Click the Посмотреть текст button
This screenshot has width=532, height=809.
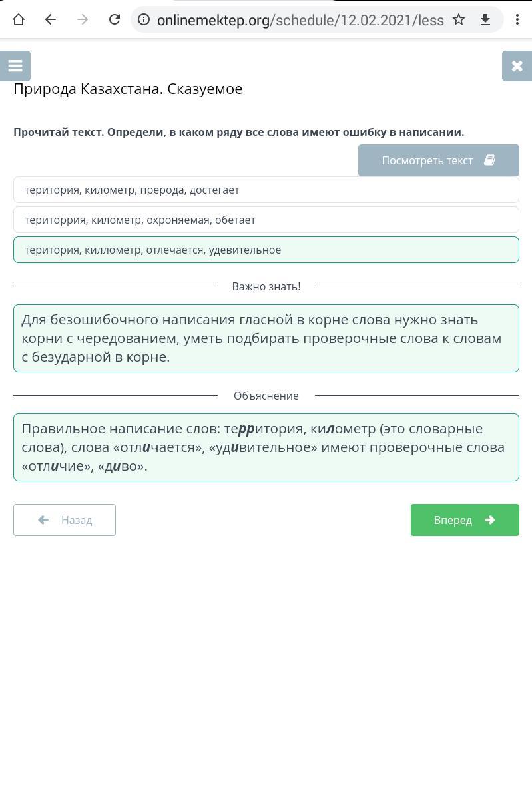pos(439,160)
